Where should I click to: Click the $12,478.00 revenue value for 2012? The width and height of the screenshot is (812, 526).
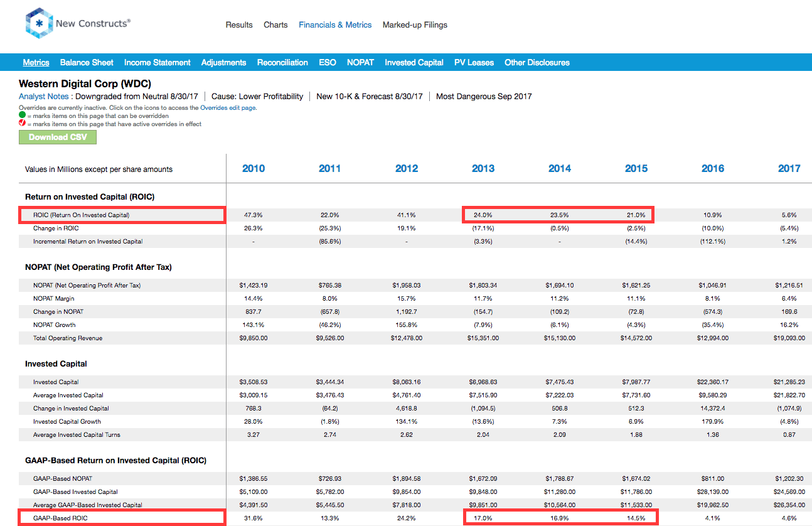(x=407, y=338)
